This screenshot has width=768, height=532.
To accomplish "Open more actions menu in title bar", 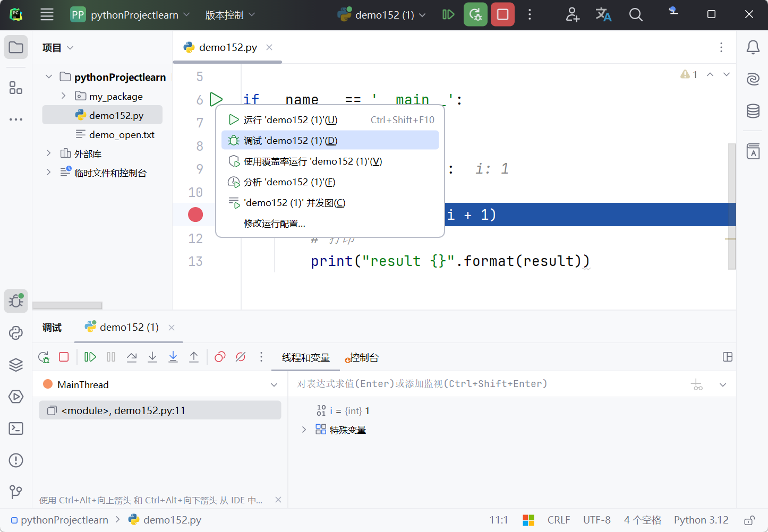I will pos(530,15).
